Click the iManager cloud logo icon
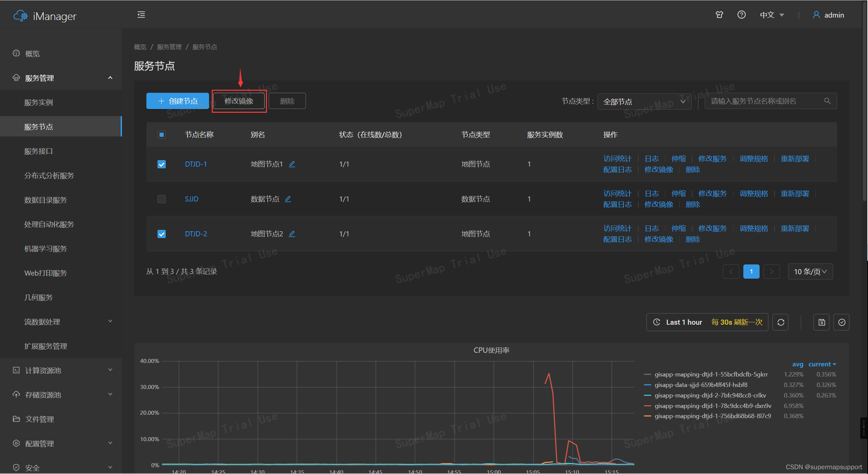This screenshot has height=474, width=868. 21,16
